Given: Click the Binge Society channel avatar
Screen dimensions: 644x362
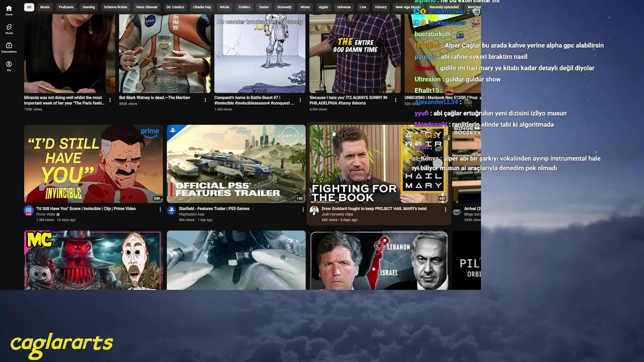Looking at the screenshot, I should (456, 212).
